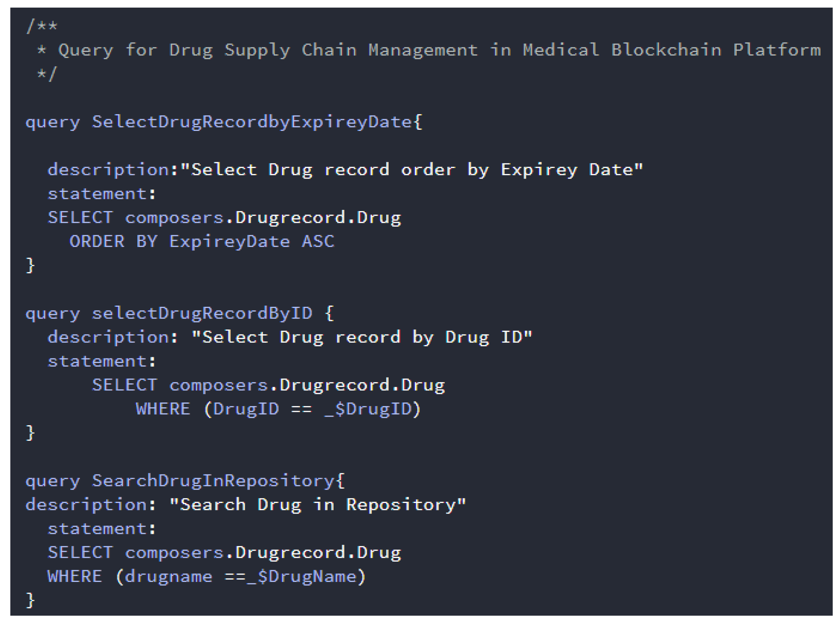Click the ORDER BY ExpireyDate ASC line
Screen dimensions: 840x626
click(x=202, y=242)
